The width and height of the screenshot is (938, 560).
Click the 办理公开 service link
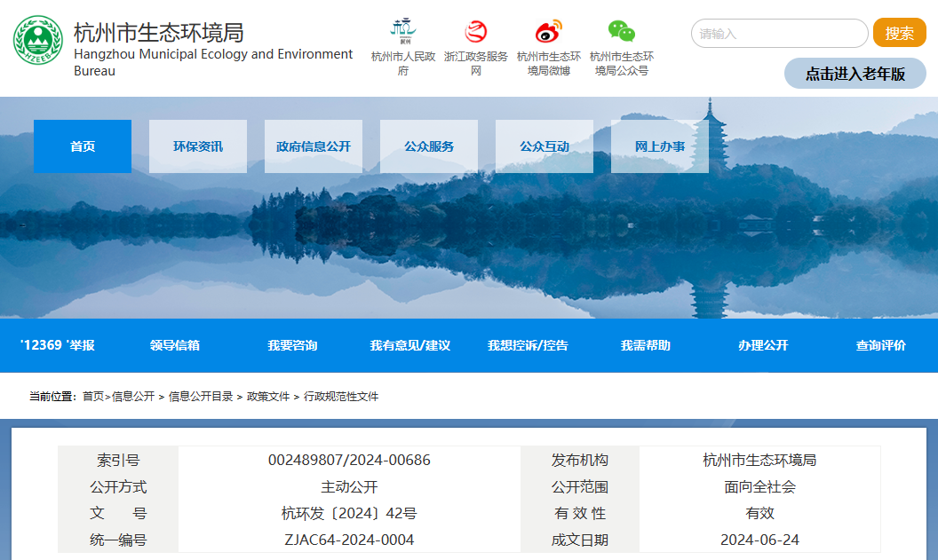coord(765,346)
